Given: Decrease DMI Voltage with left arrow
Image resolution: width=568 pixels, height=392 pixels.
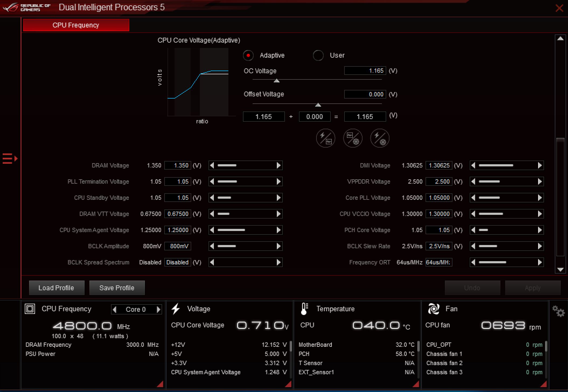Looking at the screenshot, I should point(473,165).
